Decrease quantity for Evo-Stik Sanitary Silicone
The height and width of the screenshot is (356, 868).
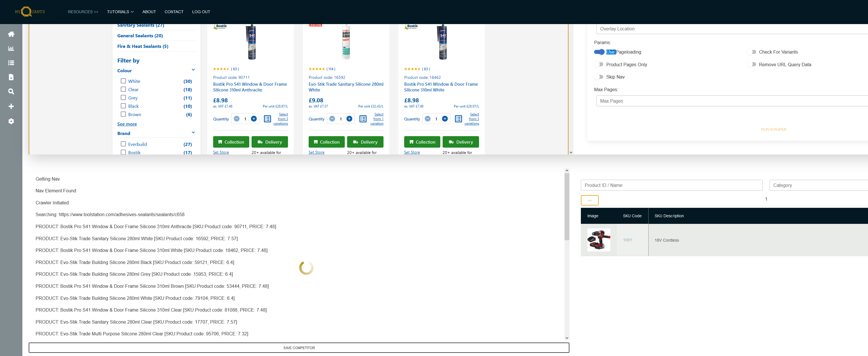(x=332, y=119)
